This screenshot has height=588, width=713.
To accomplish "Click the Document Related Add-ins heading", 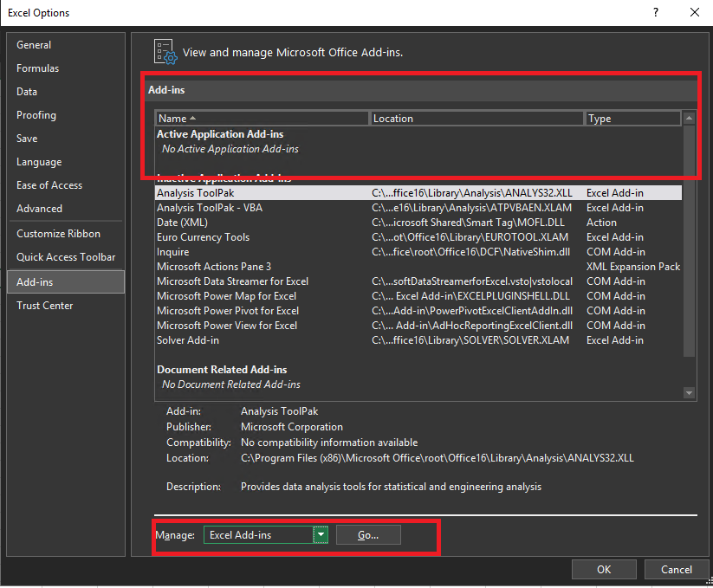I will tap(222, 370).
